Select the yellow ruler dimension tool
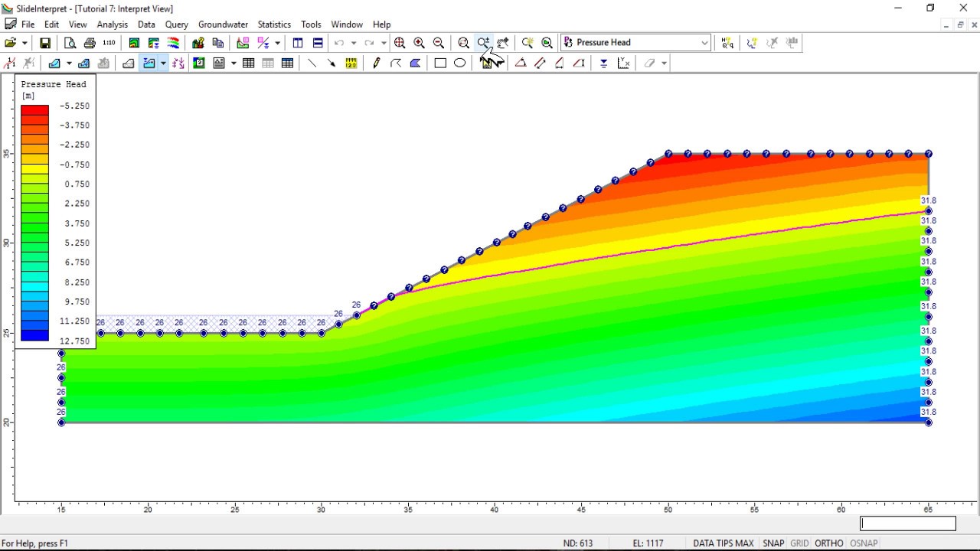The image size is (980, 551). tap(351, 64)
